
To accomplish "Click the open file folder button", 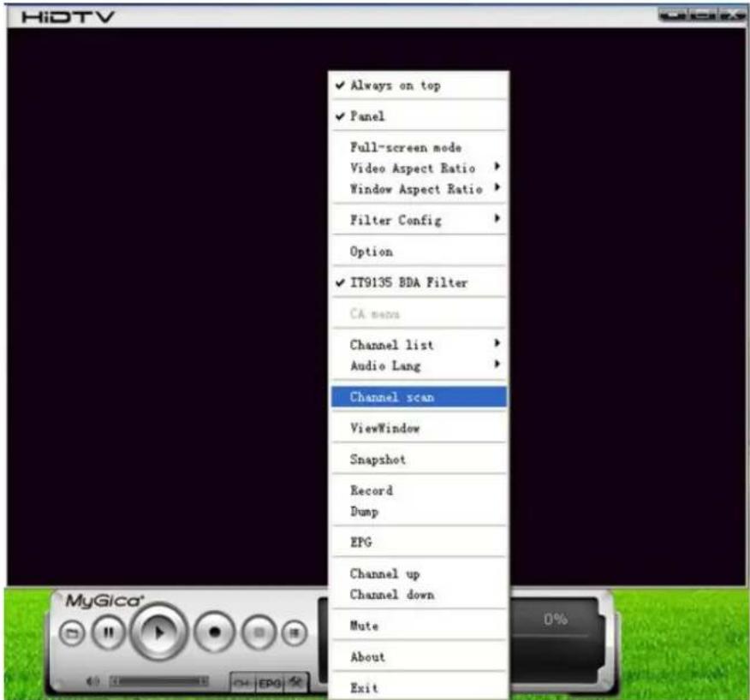I will (x=72, y=633).
